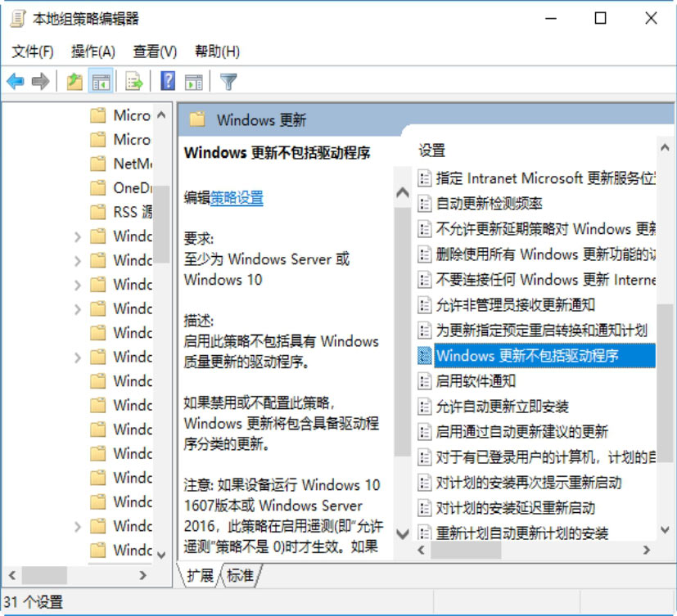Click the Windows 更新 header folder icon

(197, 119)
